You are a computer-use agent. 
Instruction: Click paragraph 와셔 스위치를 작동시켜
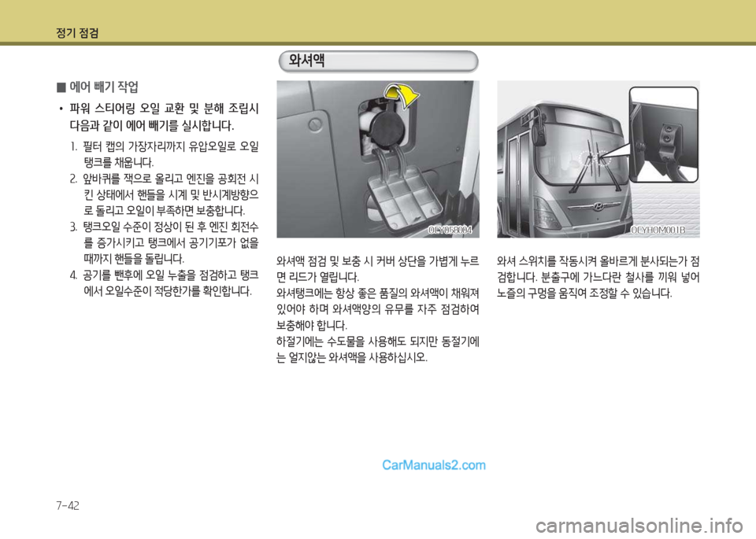(x=598, y=277)
